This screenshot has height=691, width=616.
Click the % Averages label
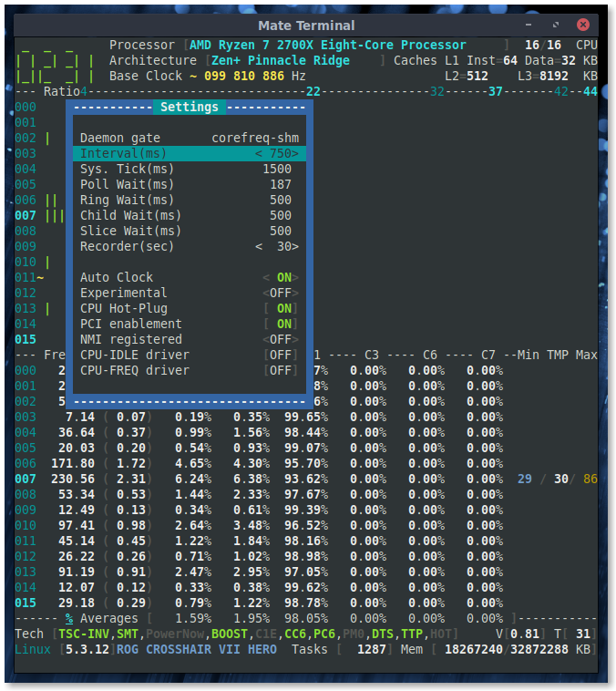pos(102,618)
